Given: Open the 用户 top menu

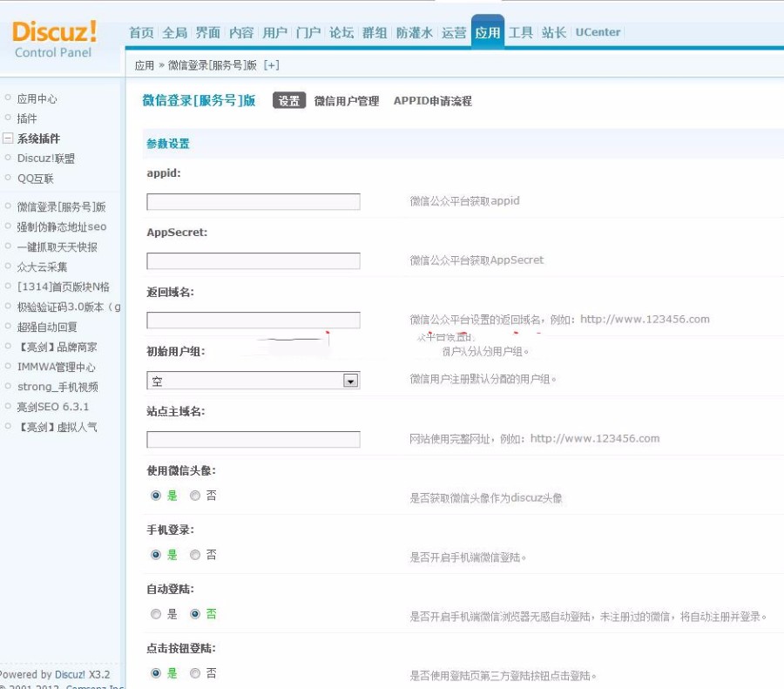Looking at the screenshot, I should (274, 32).
